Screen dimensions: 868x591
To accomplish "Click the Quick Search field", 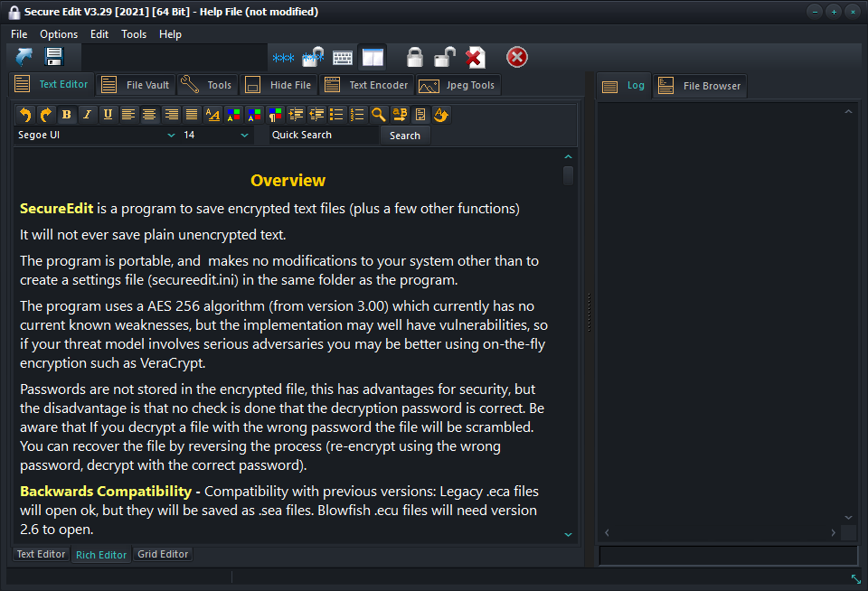I will 324,135.
